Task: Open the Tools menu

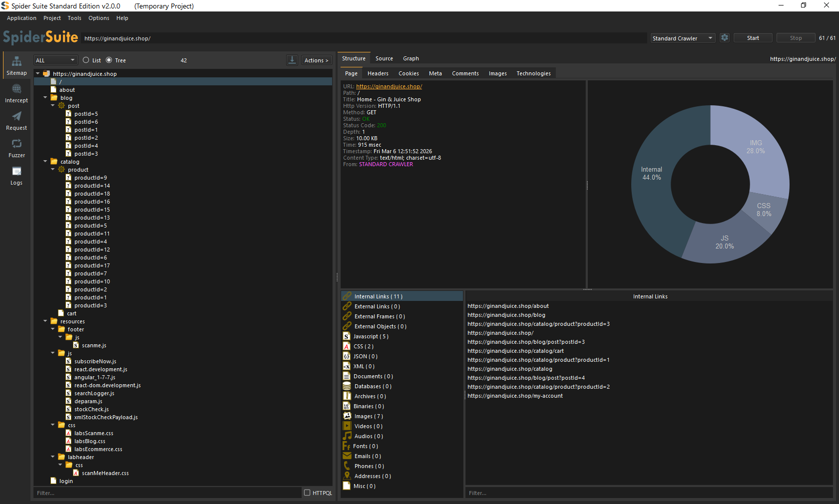Action: (x=74, y=18)
